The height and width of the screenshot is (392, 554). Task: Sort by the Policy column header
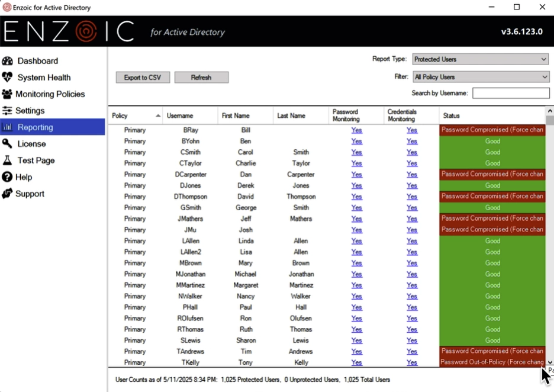click(136, 116)
